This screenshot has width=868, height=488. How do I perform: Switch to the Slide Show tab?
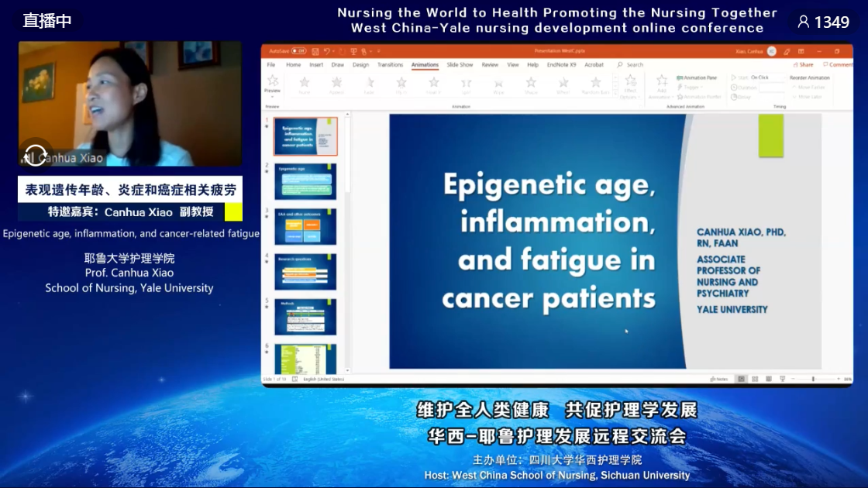[460, 65]
